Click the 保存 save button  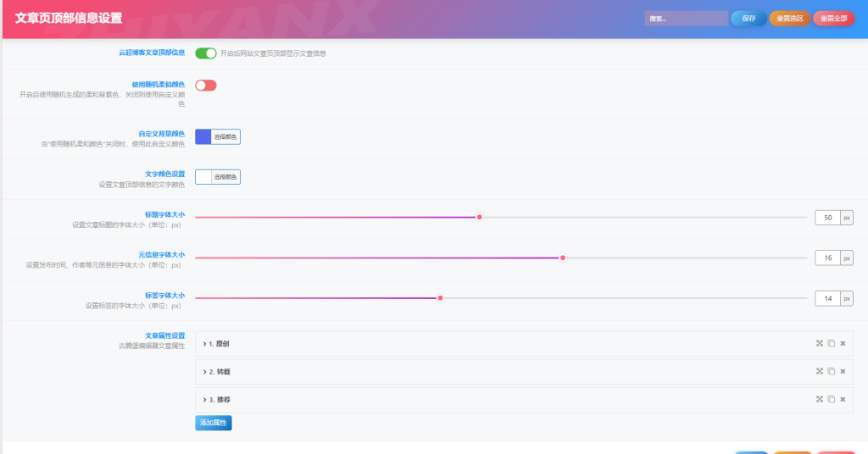click(748, 18)
